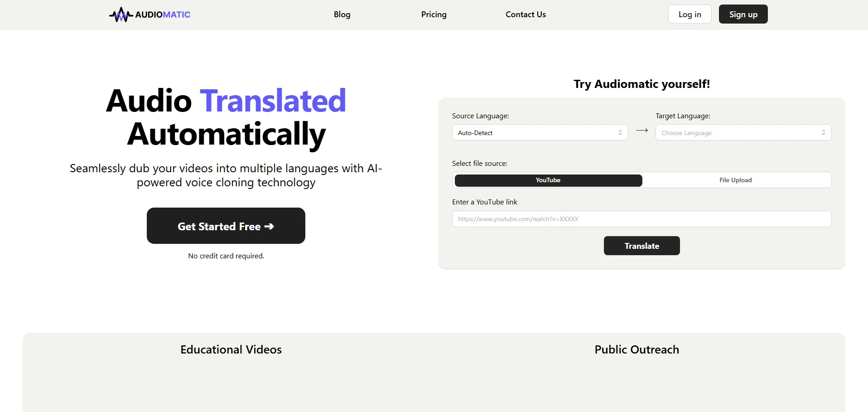Screen dimensions: 868x412
Task: Click the chevron on Source Language selector
Action: [620, 132]
